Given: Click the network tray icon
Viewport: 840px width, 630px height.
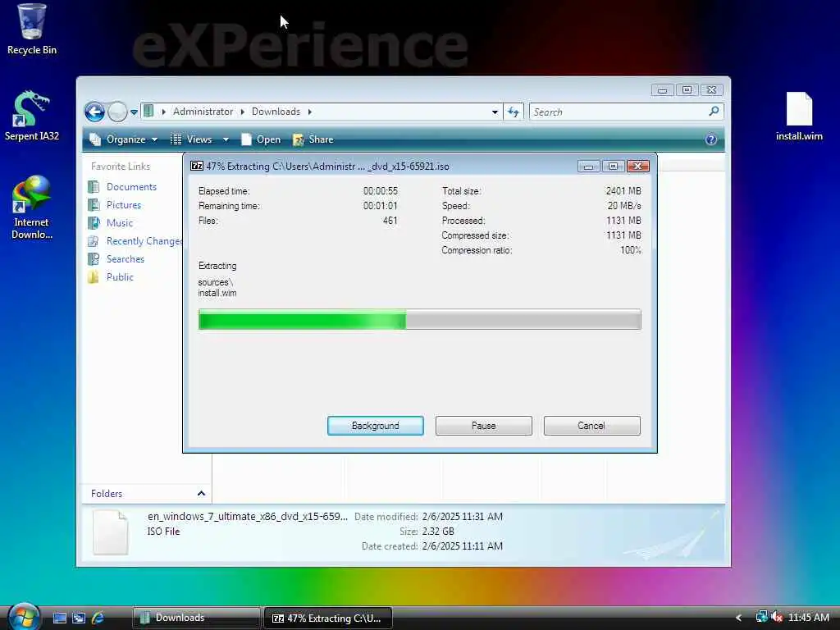Looking at the screenshot, I should pyautogui.click(x=761, y=617).
